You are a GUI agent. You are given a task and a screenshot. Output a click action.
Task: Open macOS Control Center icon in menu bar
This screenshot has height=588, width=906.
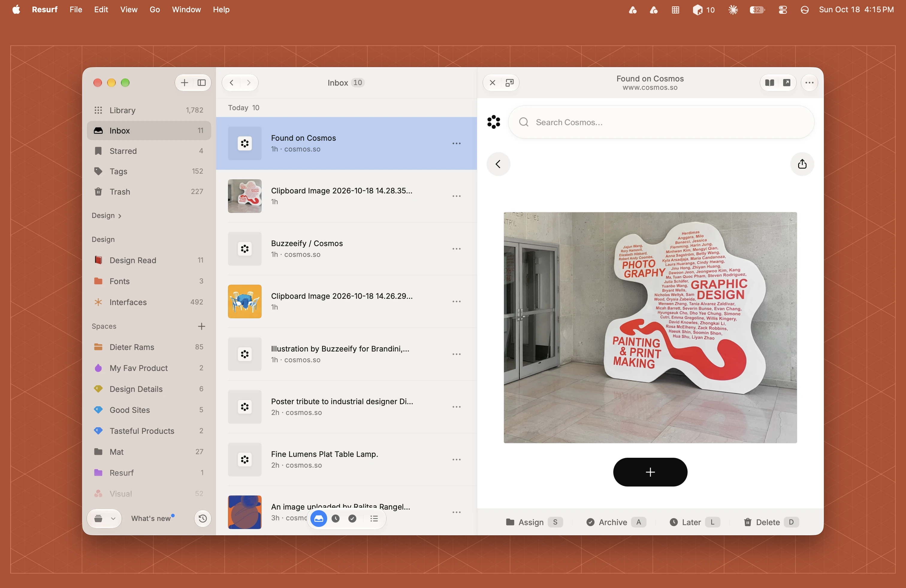[x=783, y=10]
